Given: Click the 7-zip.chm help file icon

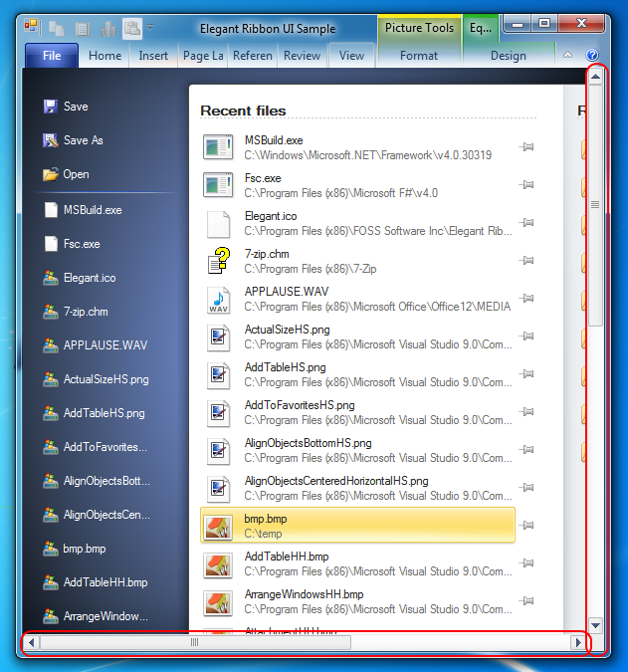Looking at the screenshot, I should tap(219, 260).
